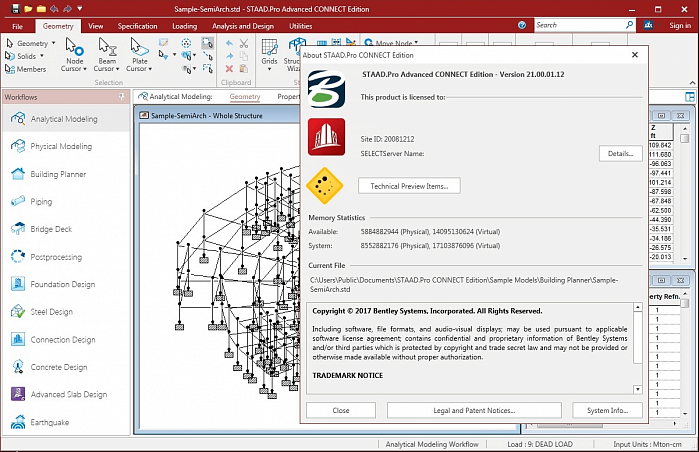Click the search magnifier icon
The width and height of the screenshot is (699, 452).
[x=629, y=25]
